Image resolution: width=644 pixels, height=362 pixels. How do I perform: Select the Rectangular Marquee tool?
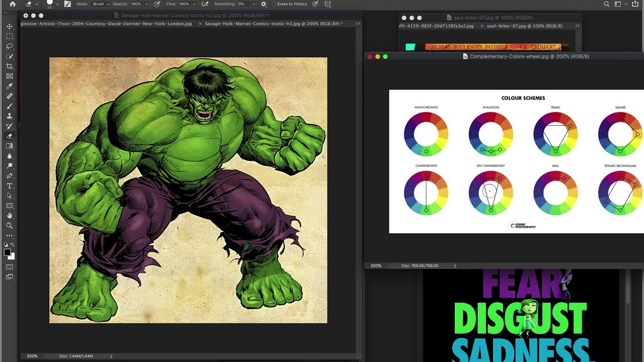point(10,36)
